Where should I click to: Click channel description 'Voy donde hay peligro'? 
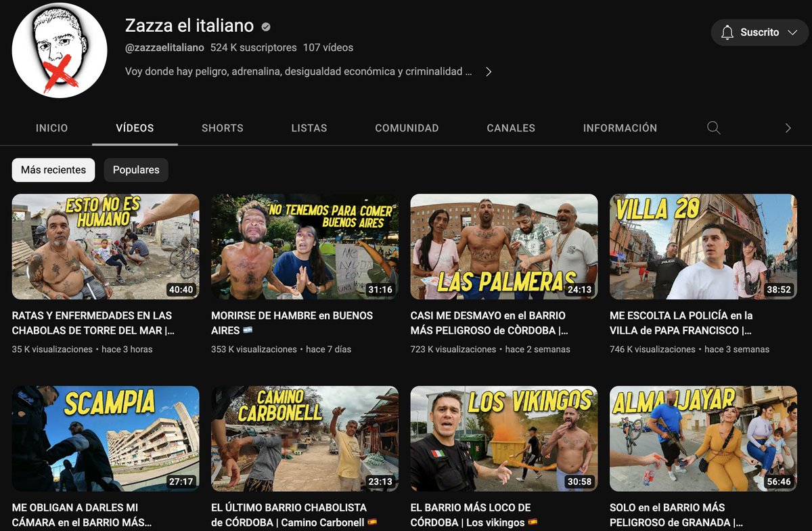pyautogui.click(x=298, y=72)
